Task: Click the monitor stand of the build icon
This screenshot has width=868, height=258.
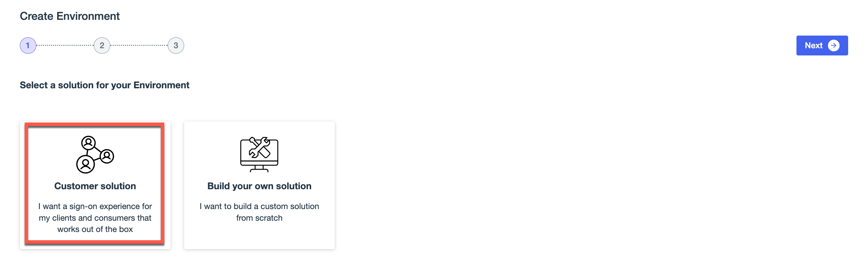Action: click(259, 168)
